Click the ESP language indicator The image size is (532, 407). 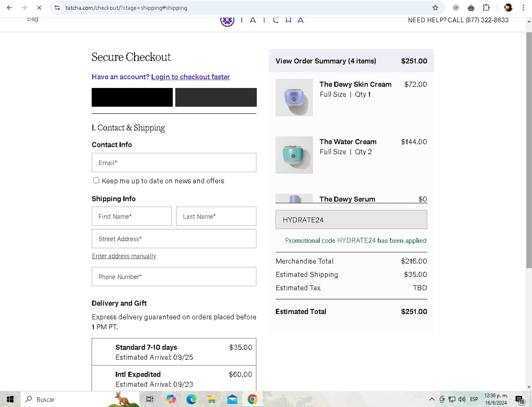[474, 399]
